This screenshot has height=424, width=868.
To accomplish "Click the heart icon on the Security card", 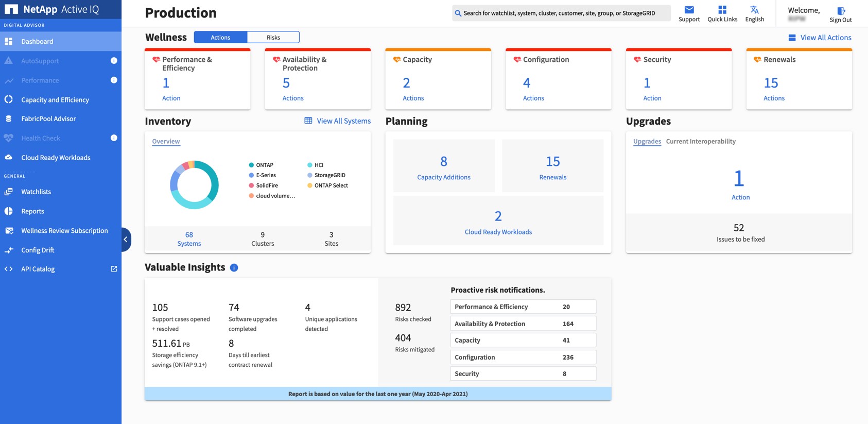I will pyautogui.click(x=637, y=60).
